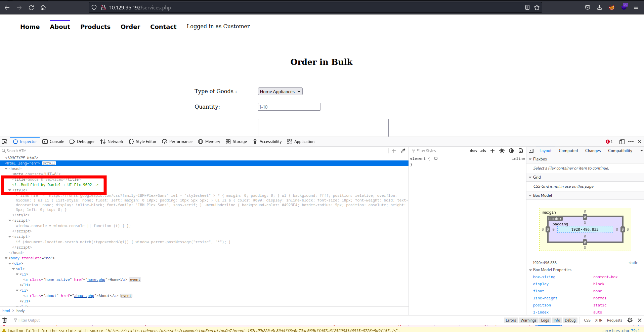This screenshot has height=332, width=644.
Task: Add new style rule plus icon
Action: click(492, 151)
